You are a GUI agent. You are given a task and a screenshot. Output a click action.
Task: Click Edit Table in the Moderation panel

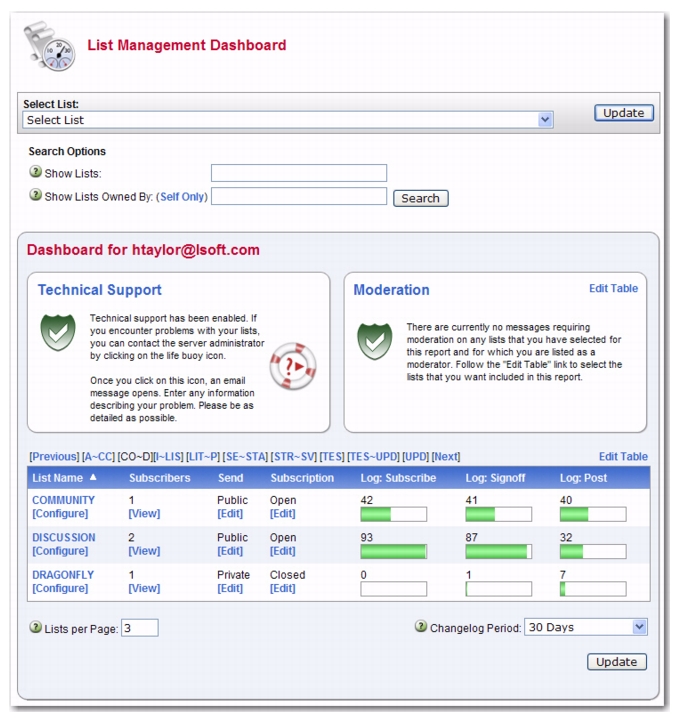point(613,289)
